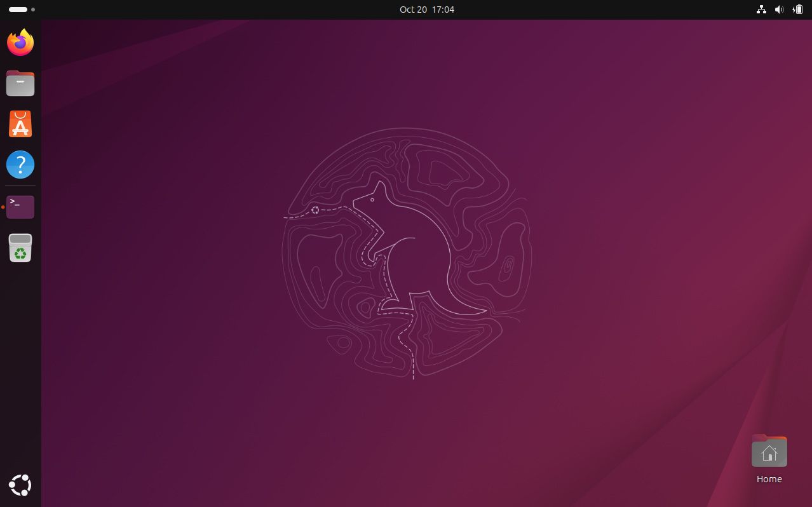Click the battery icon to show power options
This screenshot has height=507, width=812.
pyautogui.click(x=797, y=10)
